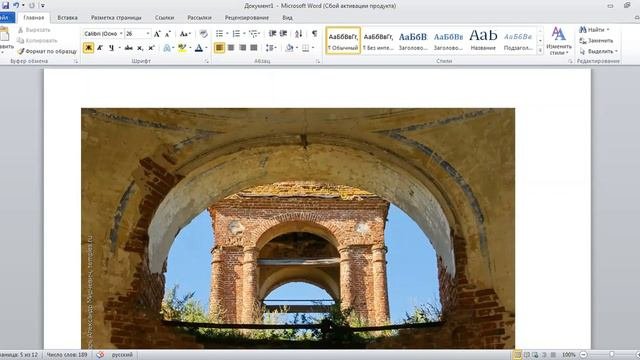Open the Рецензирование tab
The height and width of the screenshot is (360, 640).
[x=247, y=18]
